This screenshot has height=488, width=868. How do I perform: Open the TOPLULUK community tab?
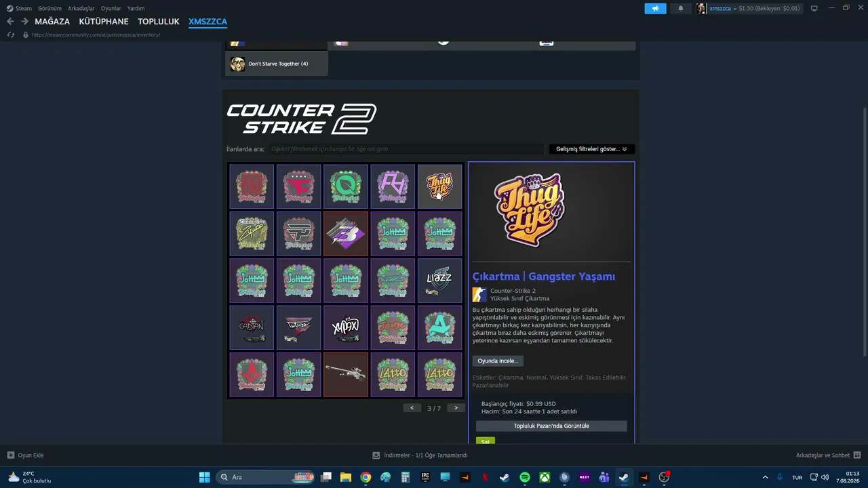tap(159, 22)
